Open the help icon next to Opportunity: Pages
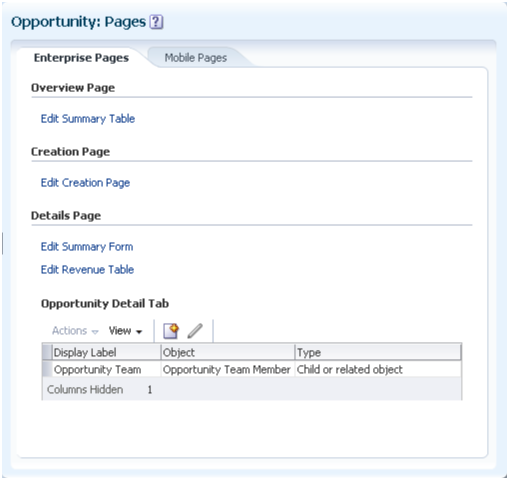Viewport: 509px width, 480px height. tap(156, 22)
